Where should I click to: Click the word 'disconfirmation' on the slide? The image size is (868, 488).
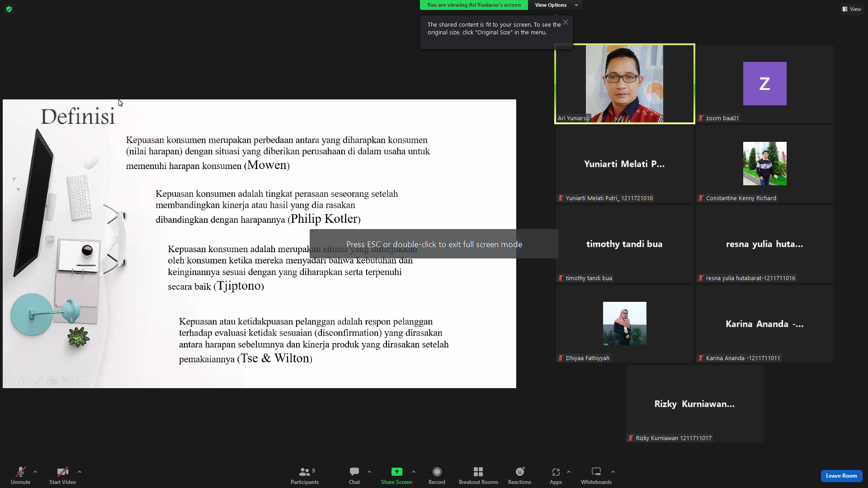[348, 333]
